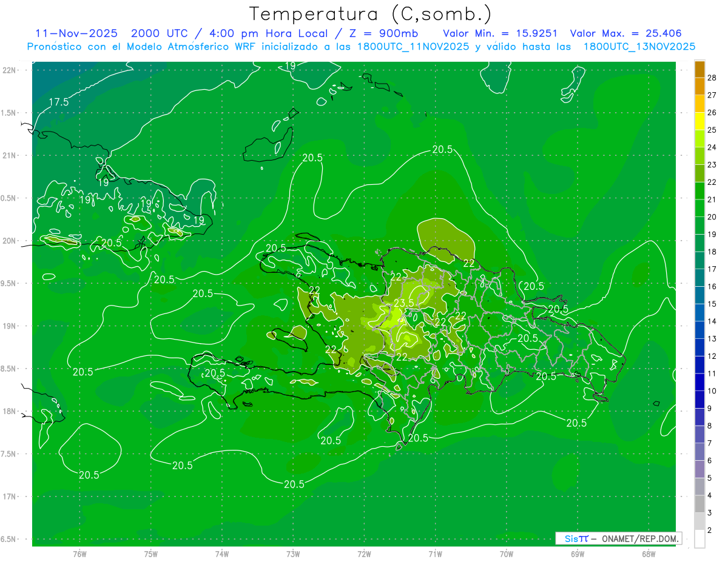
Task: Click the "23.5" contour label over Hispaniola
Action: pyautogui.click(x=403, y=303)
